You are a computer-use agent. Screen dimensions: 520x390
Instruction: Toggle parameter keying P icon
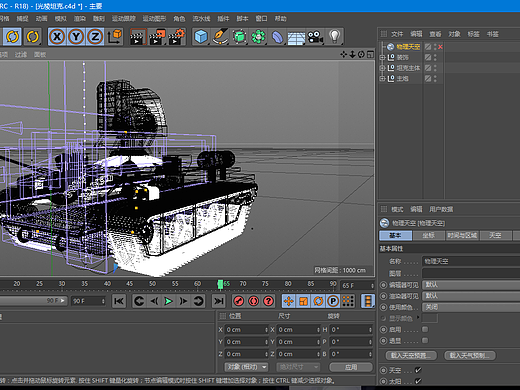(x=333, y=301)
